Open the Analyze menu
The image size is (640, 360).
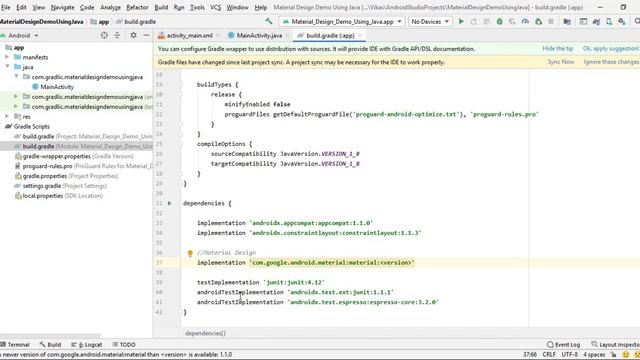[x=110, y=7]
